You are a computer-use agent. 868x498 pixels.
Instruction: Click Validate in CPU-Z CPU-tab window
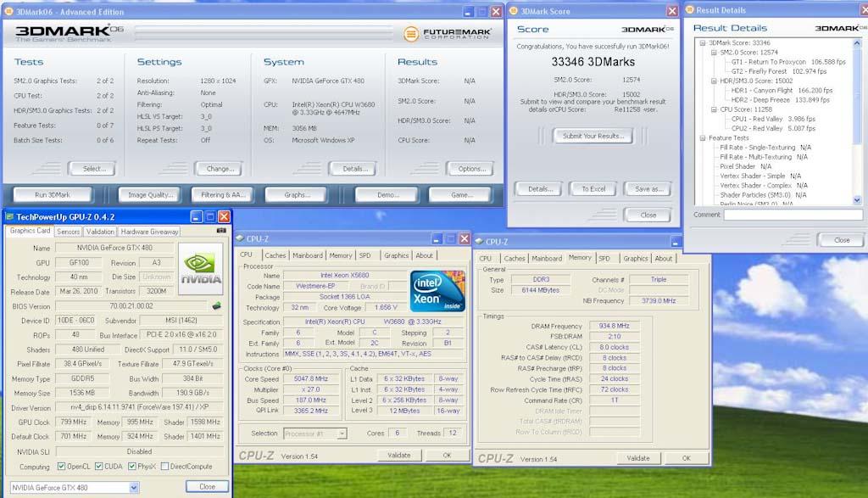(x=399, y=455)
